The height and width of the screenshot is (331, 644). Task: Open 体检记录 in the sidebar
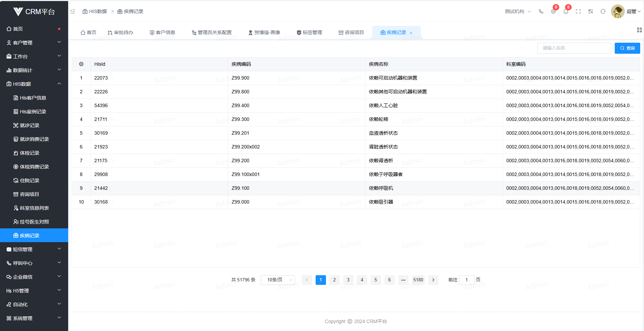point(34,153)
